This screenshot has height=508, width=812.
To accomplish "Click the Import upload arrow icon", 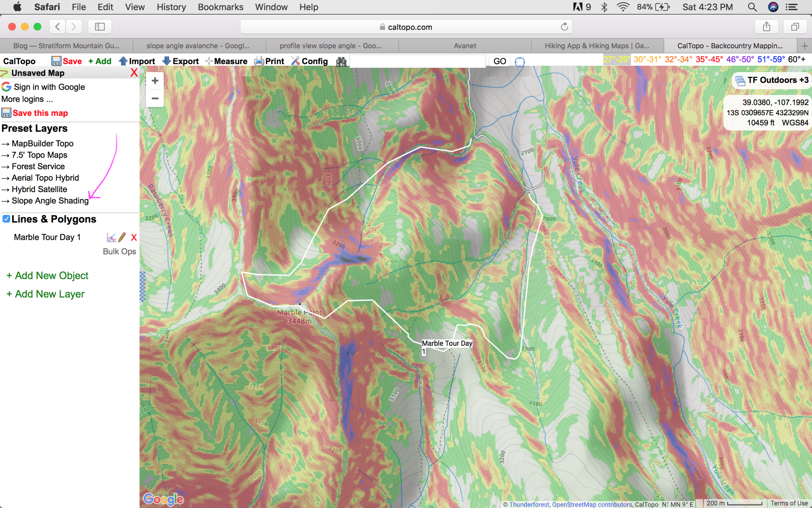I will [x=123, y=61].
